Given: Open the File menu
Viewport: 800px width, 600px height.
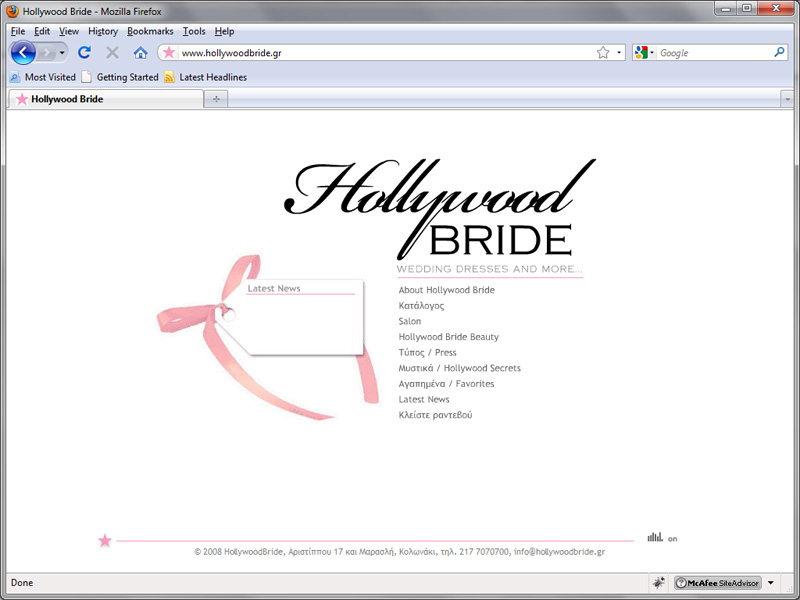Looking at the screenshot, I should (18, 31).
